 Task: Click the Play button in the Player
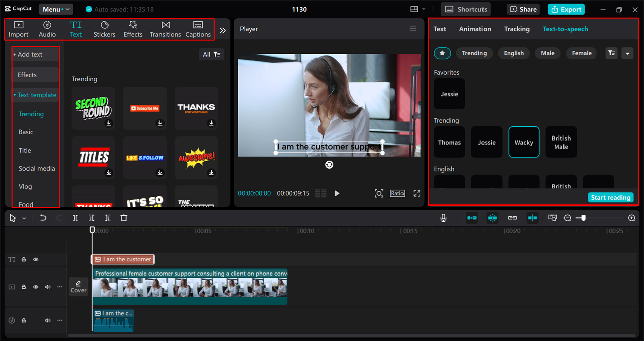click(337, 193)
